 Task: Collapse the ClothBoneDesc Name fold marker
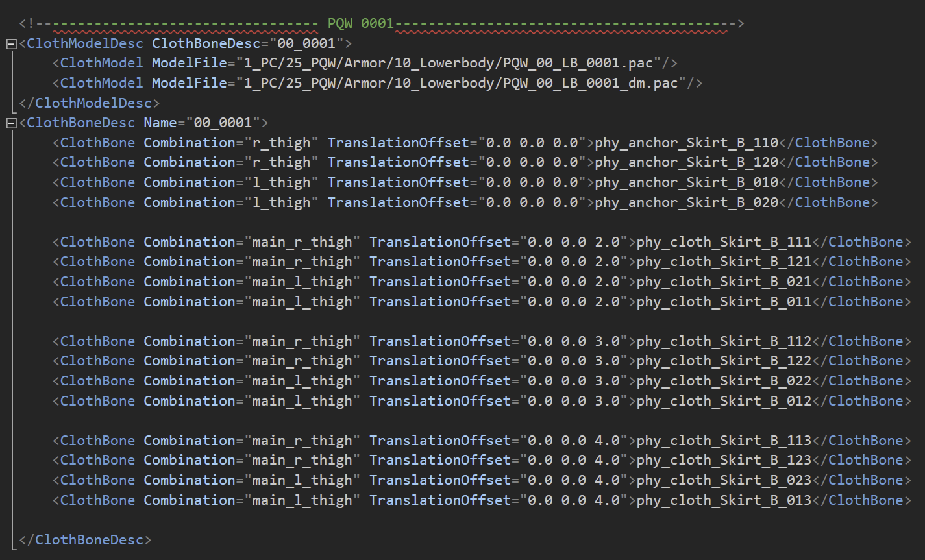11,123
